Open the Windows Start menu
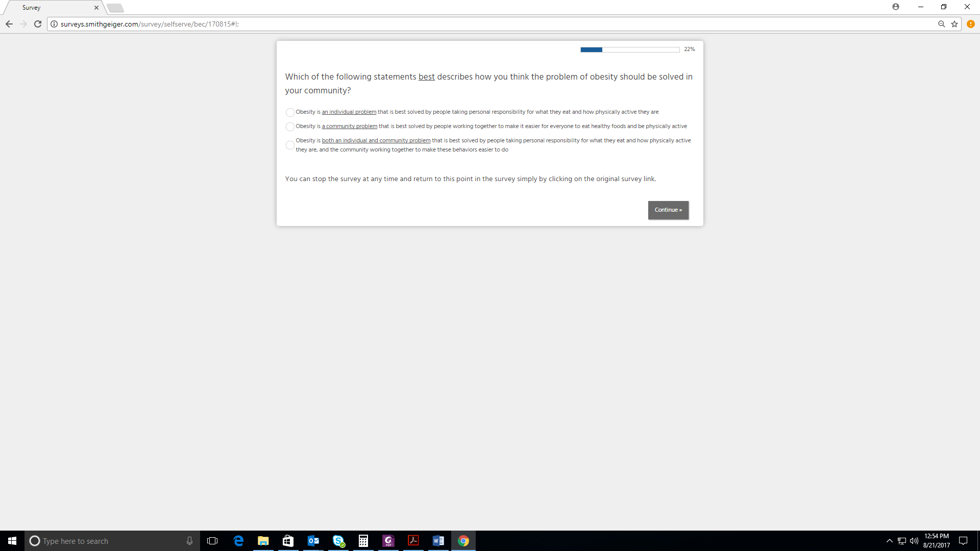980x551 pixels. pyautogui.click(x=12, y=541)
